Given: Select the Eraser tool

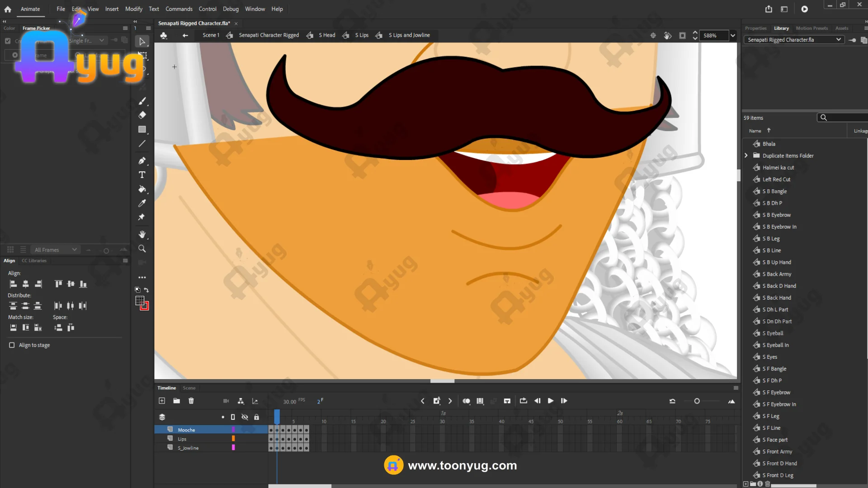Looking at the screenshot, I should tap(142, 115).
